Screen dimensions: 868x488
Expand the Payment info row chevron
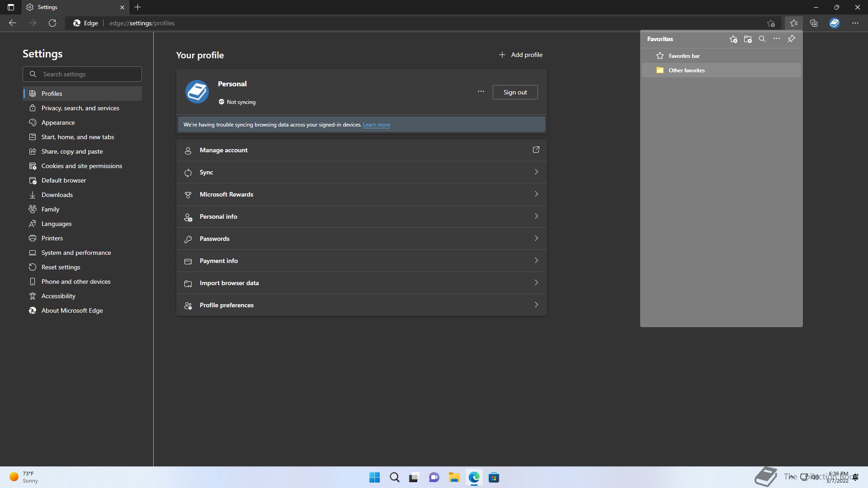(536, 261)
